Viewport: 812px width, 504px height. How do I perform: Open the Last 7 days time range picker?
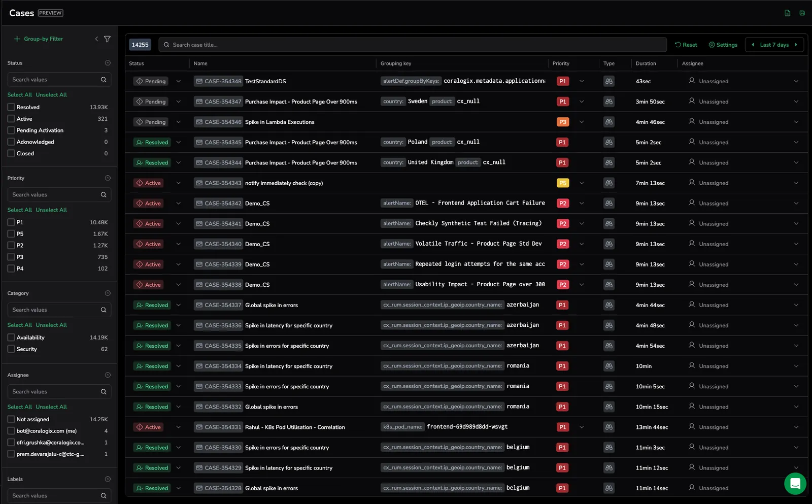774,45
